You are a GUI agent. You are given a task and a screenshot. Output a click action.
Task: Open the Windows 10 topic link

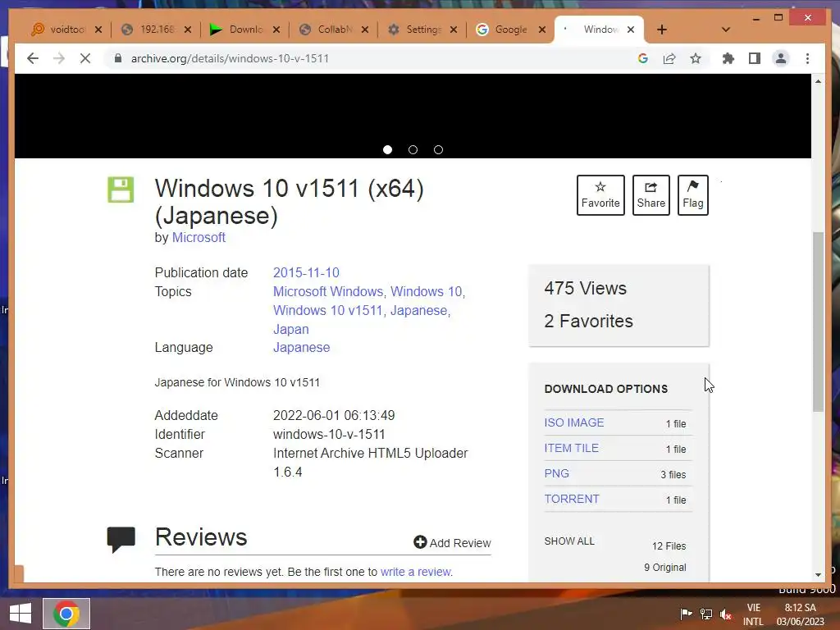pyautogui.click(x=426, y=291)
